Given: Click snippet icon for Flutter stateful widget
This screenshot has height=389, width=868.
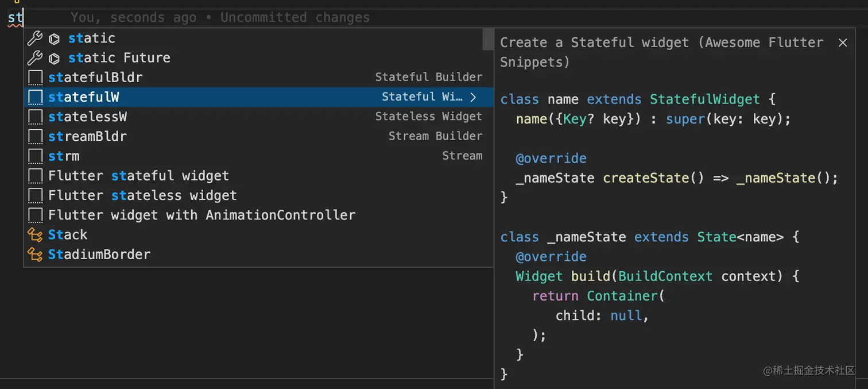Looking at the screenshot, I should [x=36, y=176].
